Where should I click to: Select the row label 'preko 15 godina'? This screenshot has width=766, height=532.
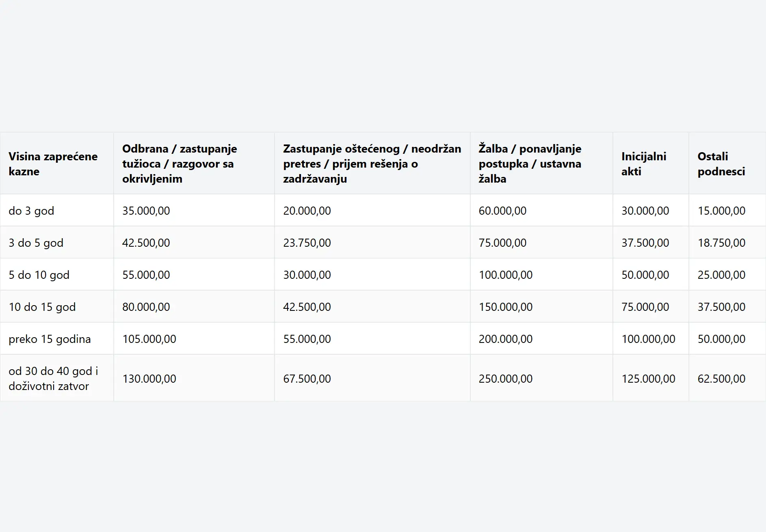click(50, 339)
